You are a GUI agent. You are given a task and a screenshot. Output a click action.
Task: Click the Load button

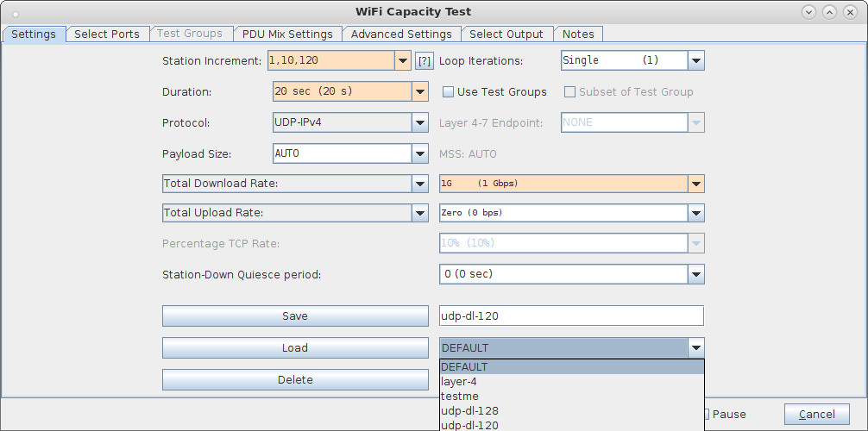pyautogui.click(x=295, y=348)
